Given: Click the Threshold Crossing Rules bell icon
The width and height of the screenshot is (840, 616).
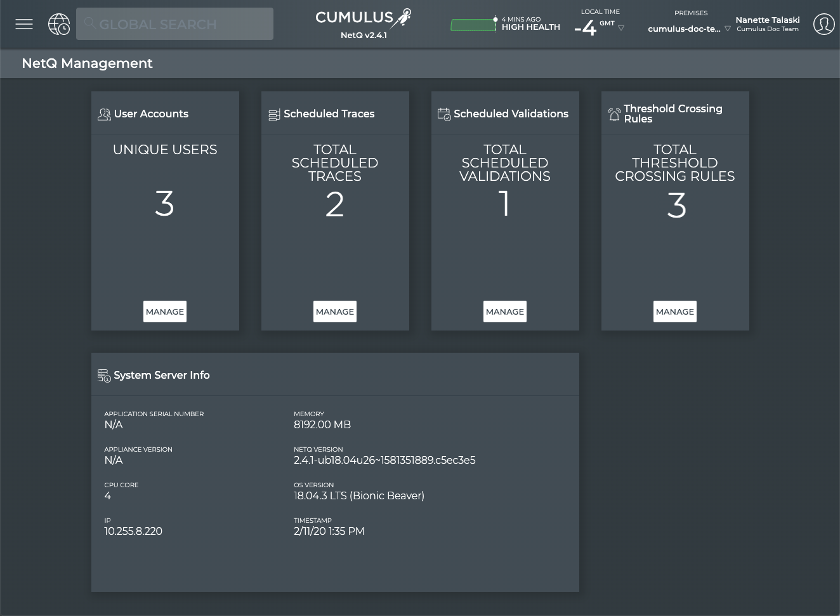Looking at the screenshot, I should click(614, 114).
